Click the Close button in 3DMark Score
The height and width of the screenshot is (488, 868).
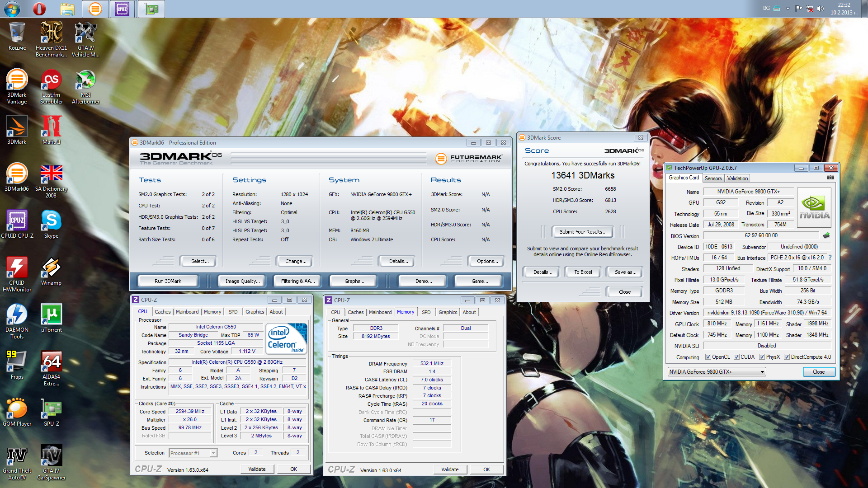click(x=624, y=292)
